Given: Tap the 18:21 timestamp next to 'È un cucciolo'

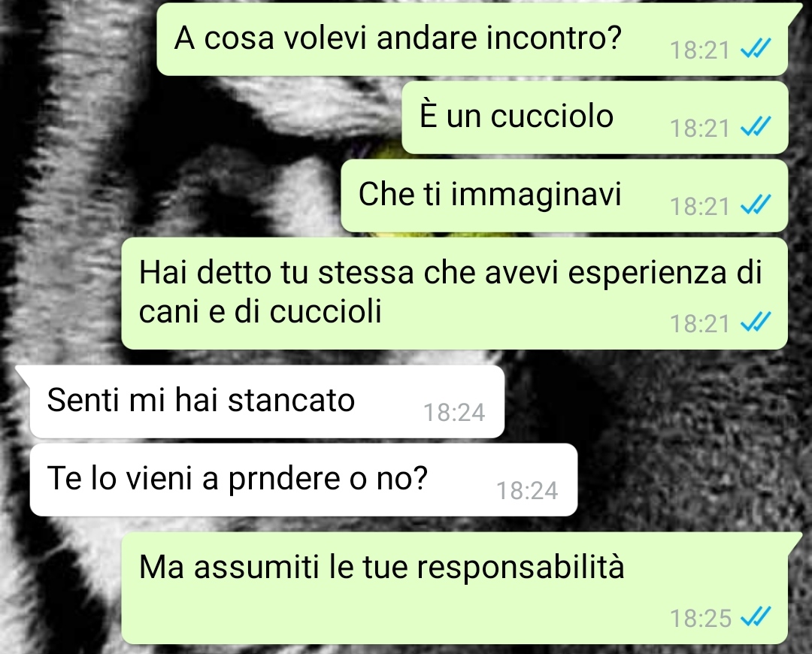Looking at the screenshot, I should click(x=700, y=129).
